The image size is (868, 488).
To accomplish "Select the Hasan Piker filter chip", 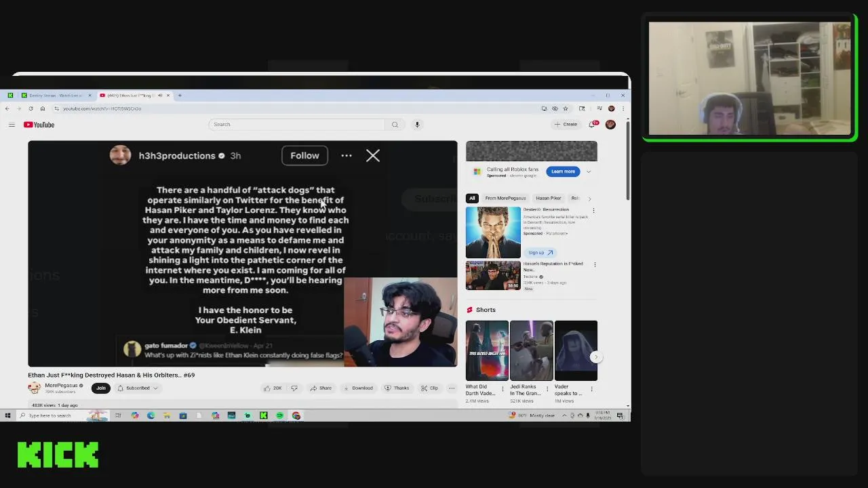I will (x=548, y=198).
